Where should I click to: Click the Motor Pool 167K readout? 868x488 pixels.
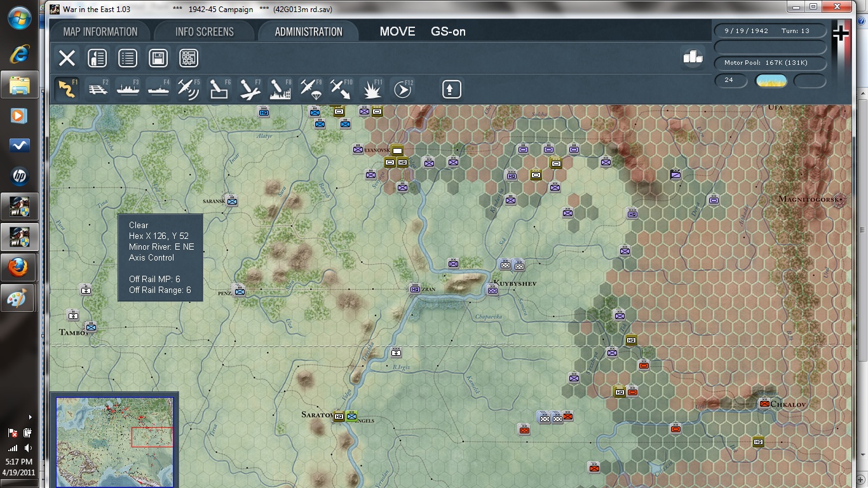(x=770, y=63)
